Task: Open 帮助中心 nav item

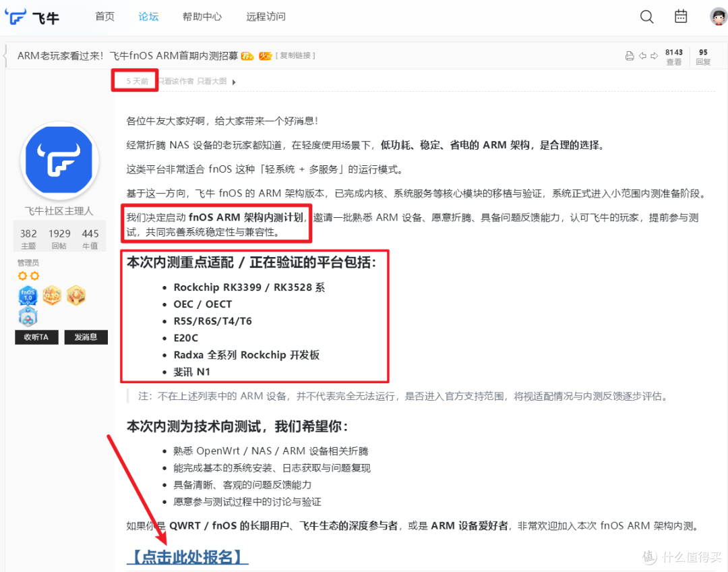Action: coord(202,17)
